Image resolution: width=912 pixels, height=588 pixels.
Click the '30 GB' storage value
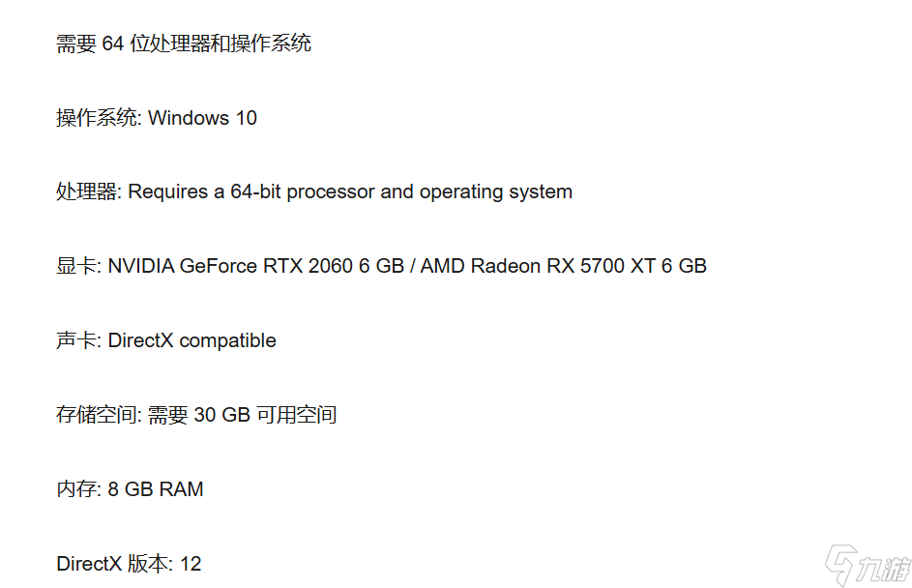(x=221, y=415)
